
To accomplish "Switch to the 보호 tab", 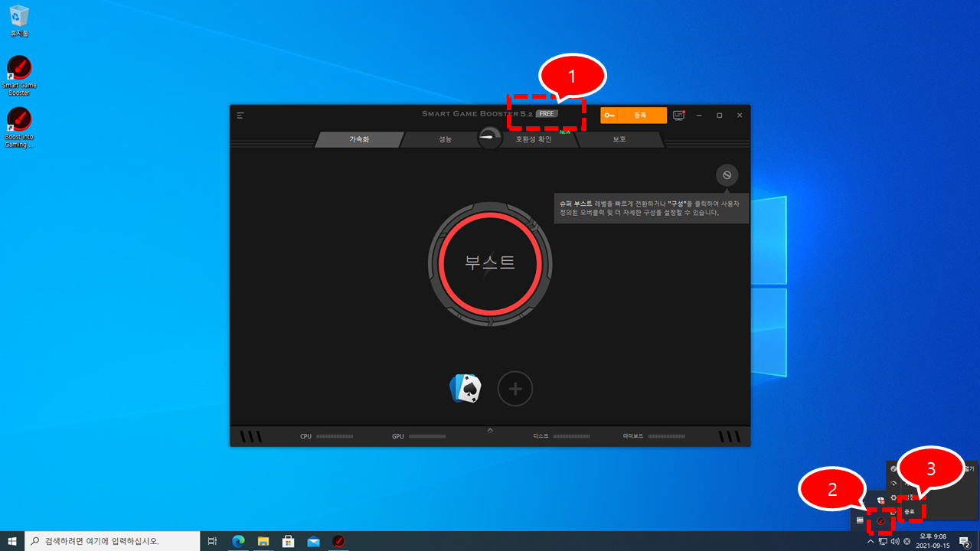I will [619, 139].
